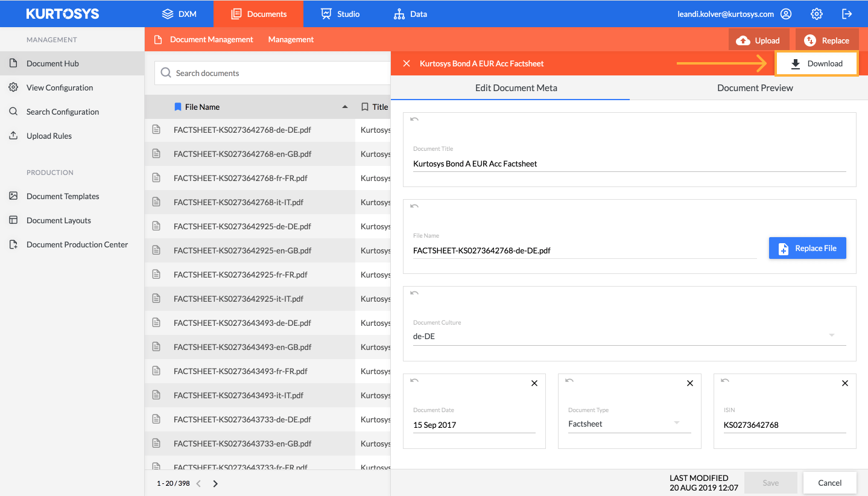Screen dimensions: 868x496
Task: Undo changes to Document Date
Action: tap(414, 381)
